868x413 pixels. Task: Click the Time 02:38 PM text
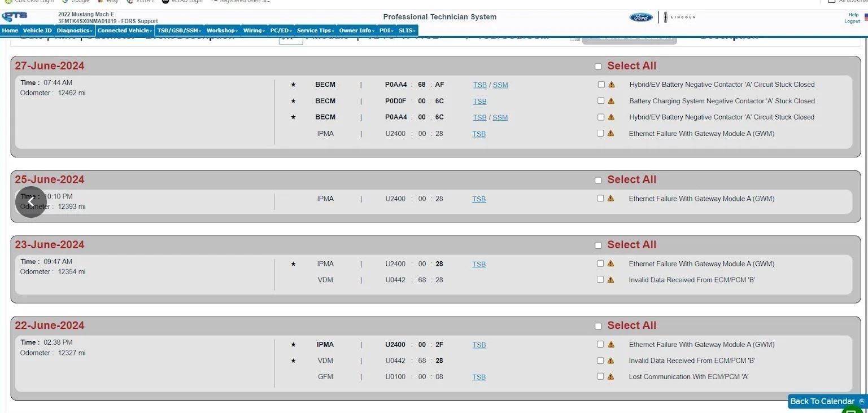pyautogui.click(x=46, y=342)
